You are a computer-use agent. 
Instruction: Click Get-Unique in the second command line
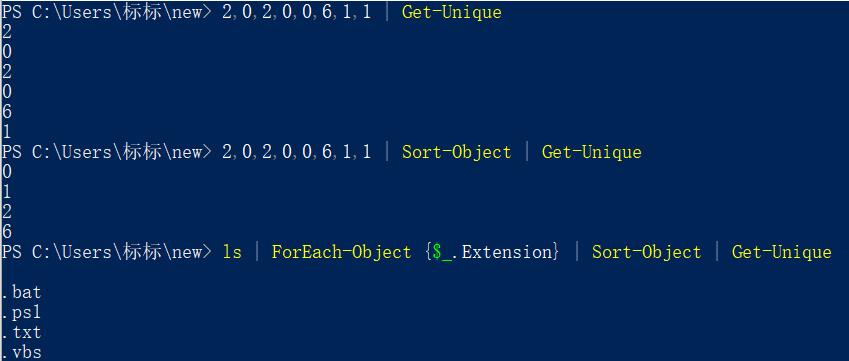pos(591,152)
